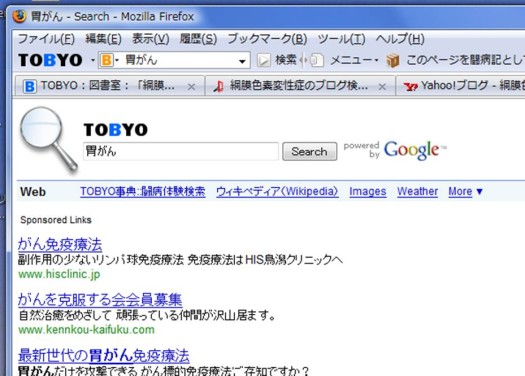Click the blue B favicon on the first tab

coord(29,86)
